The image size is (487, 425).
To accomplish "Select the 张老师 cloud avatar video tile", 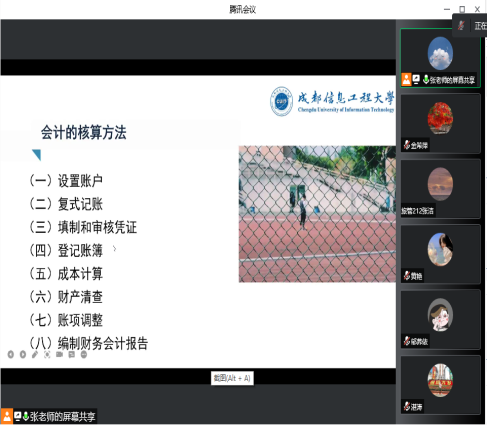I will (x=440, y=58).
